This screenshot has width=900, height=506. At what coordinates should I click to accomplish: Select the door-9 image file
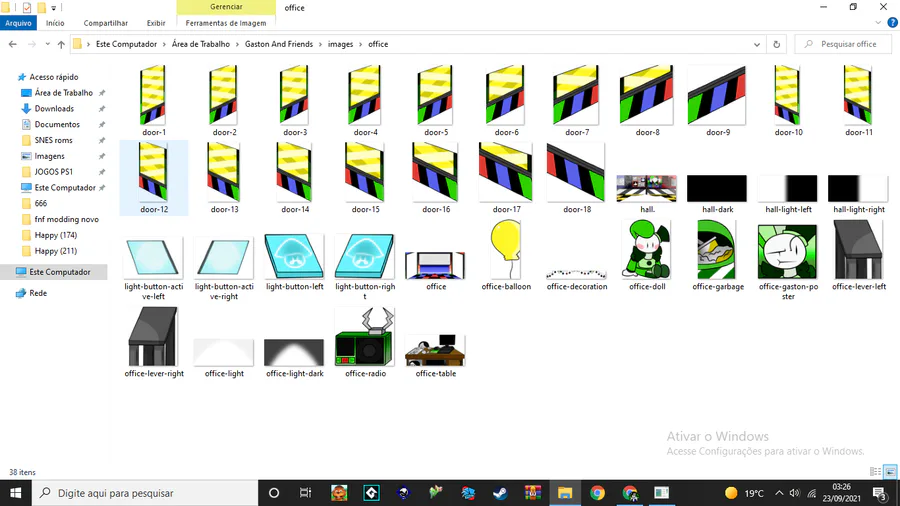pos(717,100)
